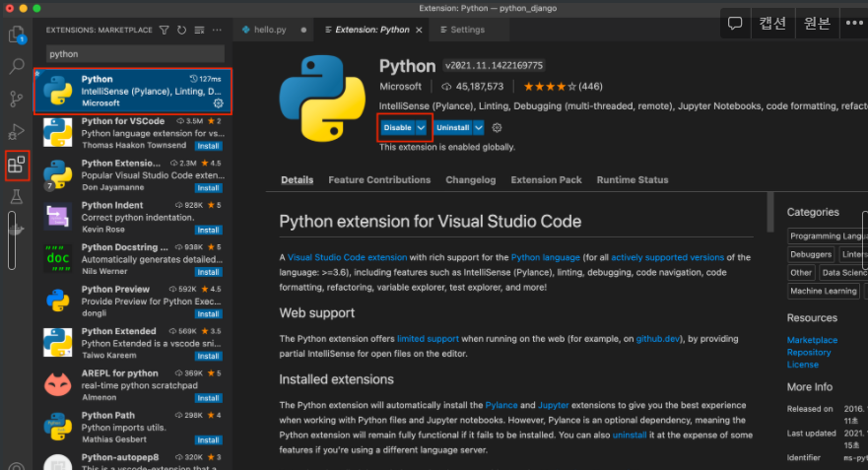
Task: Open the Feature Contributions tab
Action: [379, 180]
